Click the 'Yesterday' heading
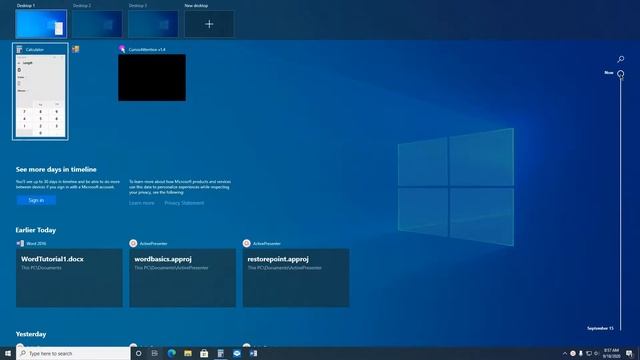Screen dimensions: 640x360 click(x=31, y=334)
